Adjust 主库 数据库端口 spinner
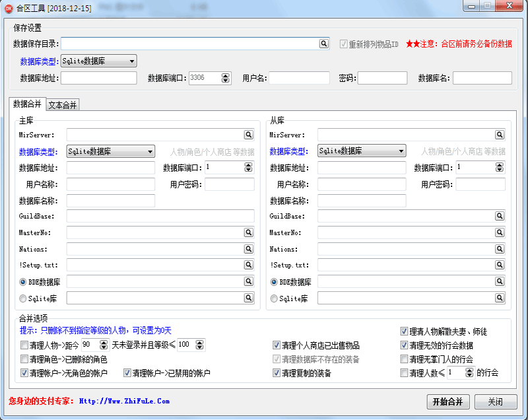Screen dimensions: 528x420 248,167
